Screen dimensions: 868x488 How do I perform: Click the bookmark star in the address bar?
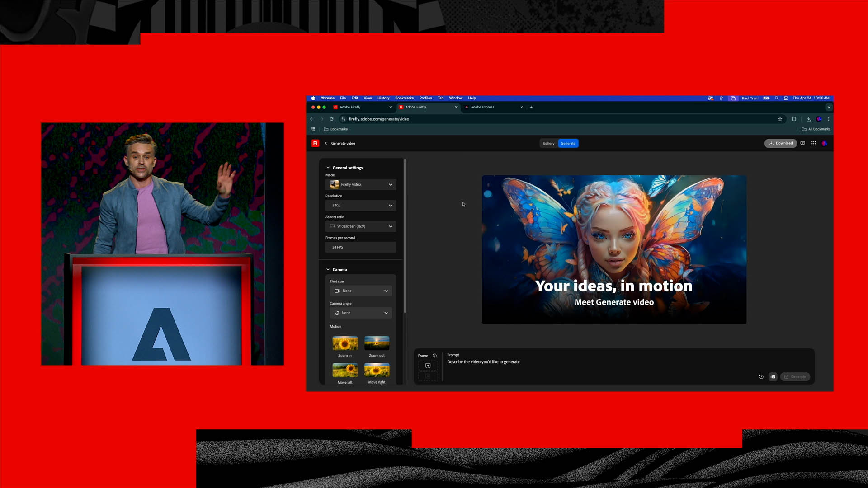click(780, 119)
